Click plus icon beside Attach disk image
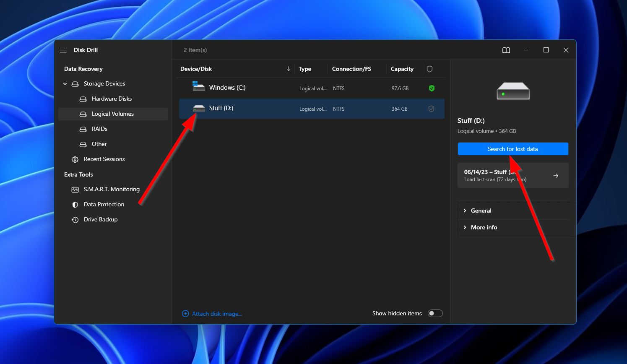Image resolution: width=627 pixels, height=364 pixels. pyautogui.click(x=185, y=314)
